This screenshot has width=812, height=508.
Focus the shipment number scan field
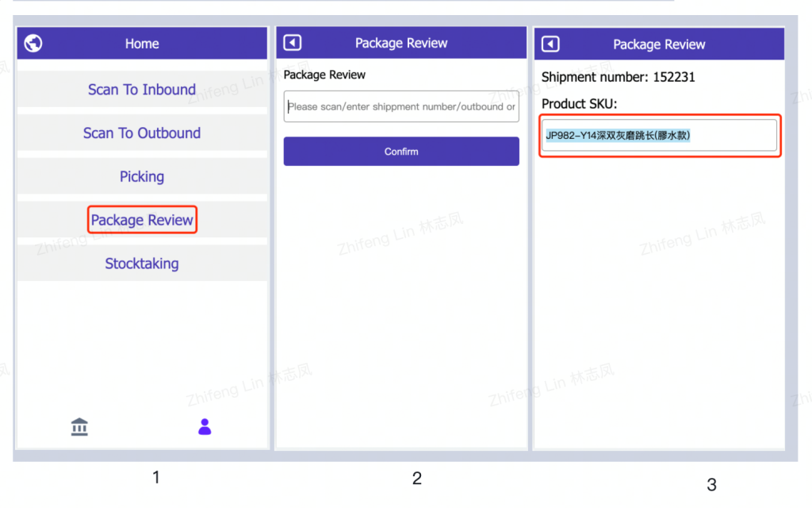tap(401, 106)
